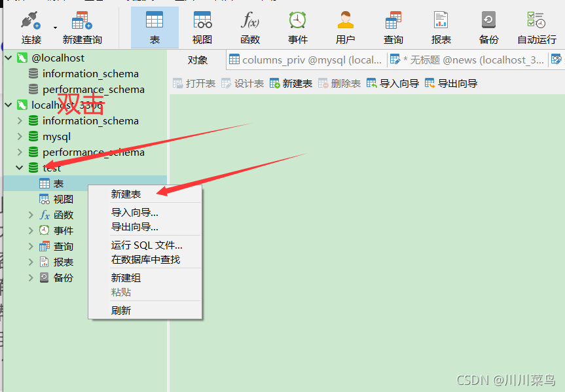Expand information_schema under localhost_3306

pyautogui.click(x=20, y=120)
